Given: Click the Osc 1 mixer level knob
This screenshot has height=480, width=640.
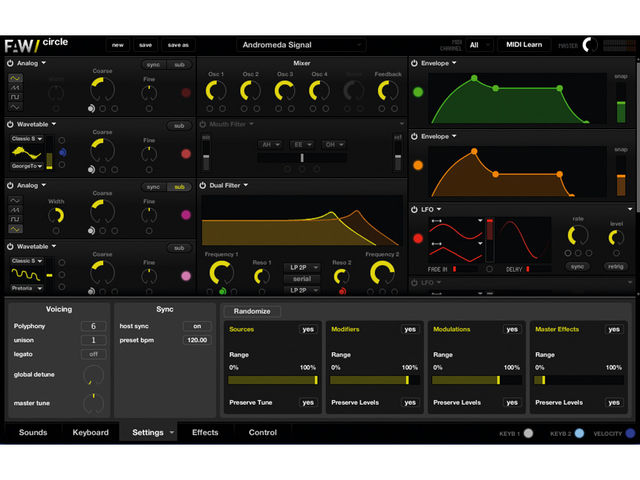Looking at the screenshot, I should [216, 91].
